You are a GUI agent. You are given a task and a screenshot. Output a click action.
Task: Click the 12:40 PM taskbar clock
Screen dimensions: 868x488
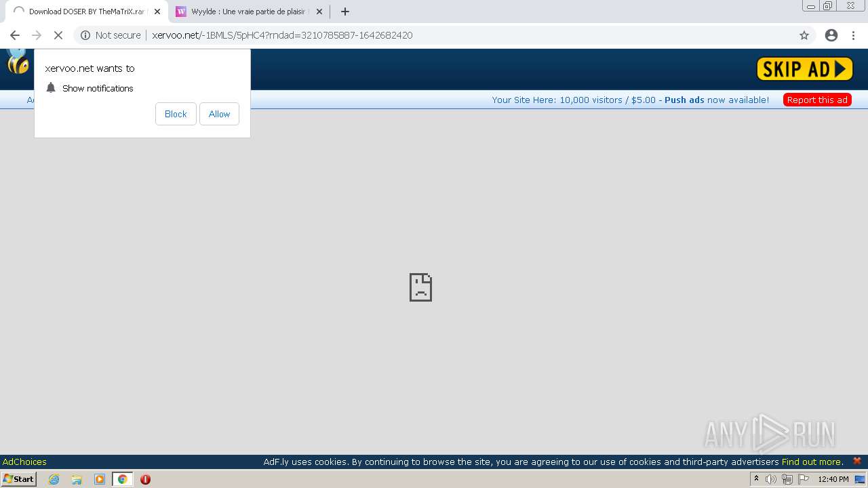click(833, 479)
